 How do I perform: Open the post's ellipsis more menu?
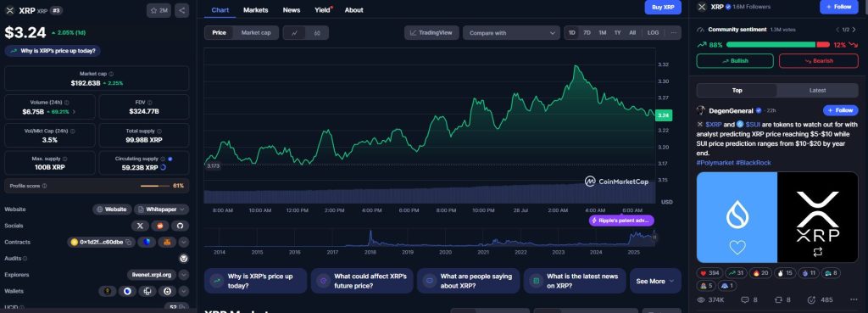point(853,299)
